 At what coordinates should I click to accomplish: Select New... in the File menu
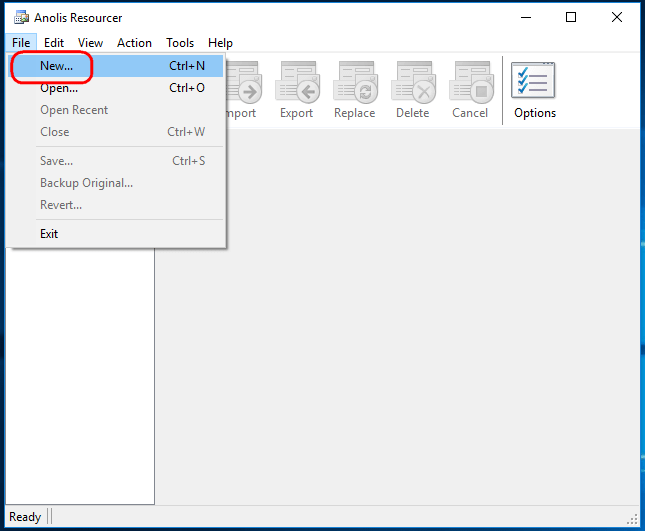[116, 66]
